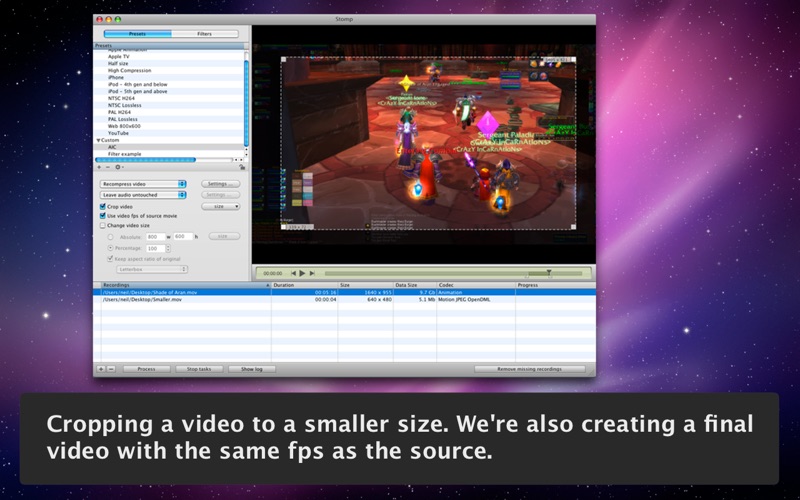Image resolution: width=800 pixels, height=500 pixels.
Task: Click the size button beside Absolute
Action: point(224,236)
